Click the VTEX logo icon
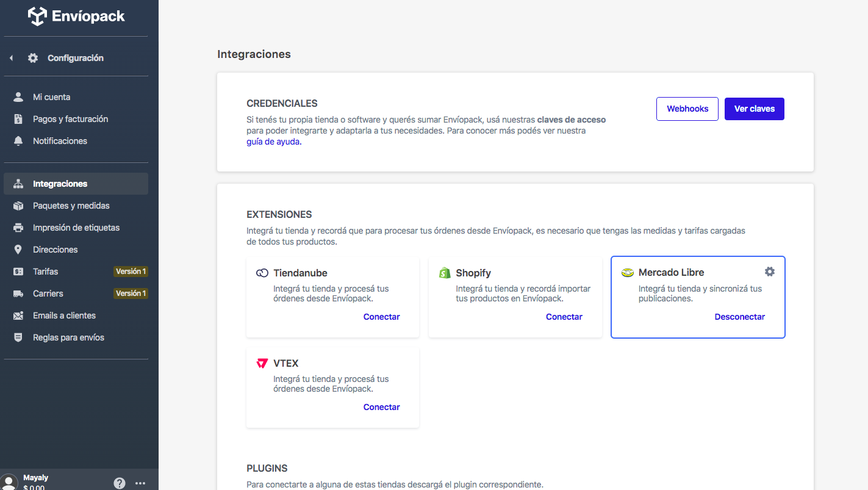The image size is (868, 490). tap(262, 363)
